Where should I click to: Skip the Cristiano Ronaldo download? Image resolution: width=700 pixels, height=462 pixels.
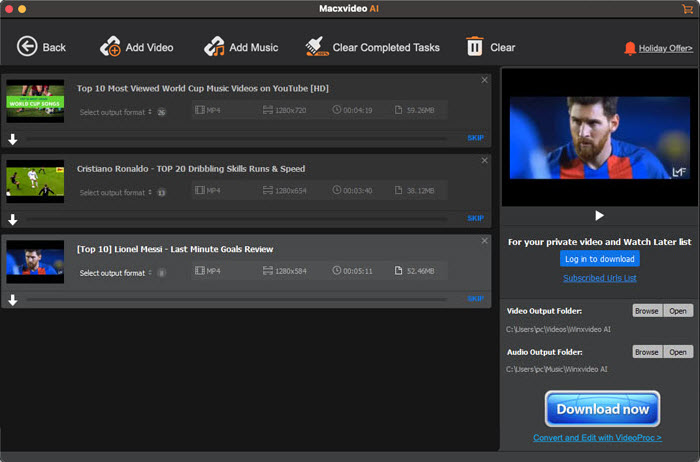pos(475,218)
